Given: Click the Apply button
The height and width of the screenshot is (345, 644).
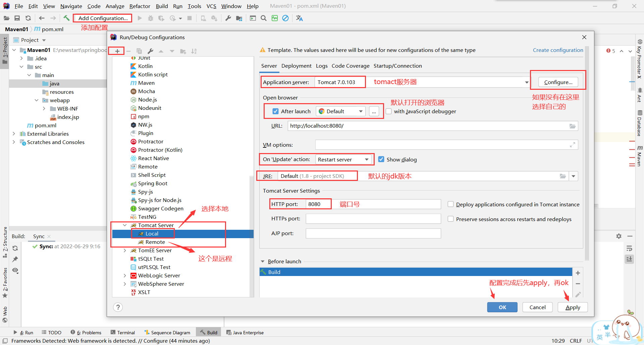Looking at the screenshot, I should pyautogui.click(x=573, y=307).
